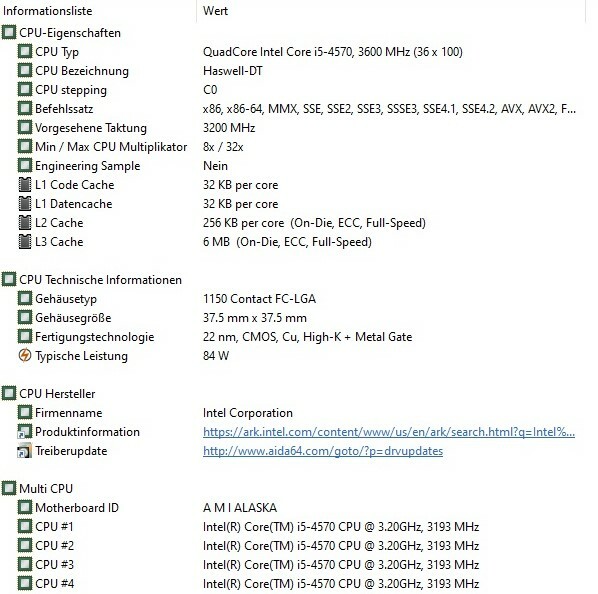Click the shortcut icon beside Treiberupdate

click(x=25, y=451)
